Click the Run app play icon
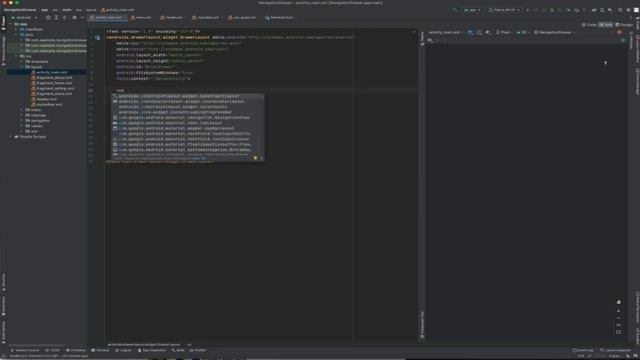The image size is (640, 360). click(528, 10)
